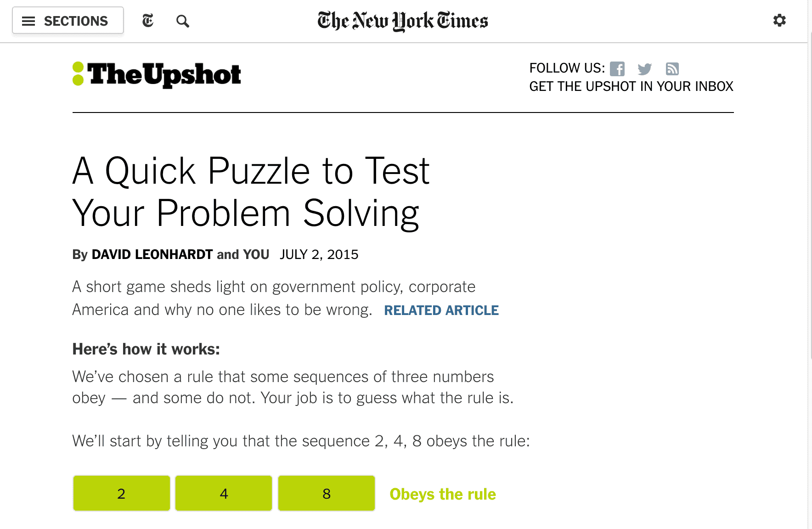The height and width of the screenshot is (529, 812).
Task: Click the "Obeys the rule" label
Action: [442, 494]
